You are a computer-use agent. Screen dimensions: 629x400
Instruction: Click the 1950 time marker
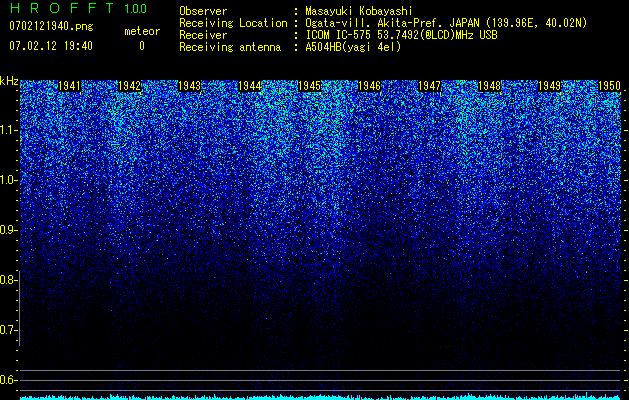pos(610,86)
